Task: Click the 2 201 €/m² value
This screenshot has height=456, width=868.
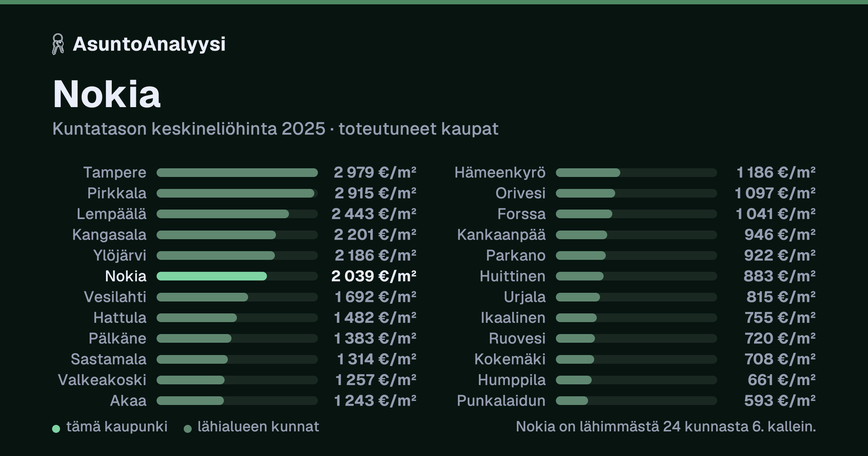Action: tap(375, 235)
